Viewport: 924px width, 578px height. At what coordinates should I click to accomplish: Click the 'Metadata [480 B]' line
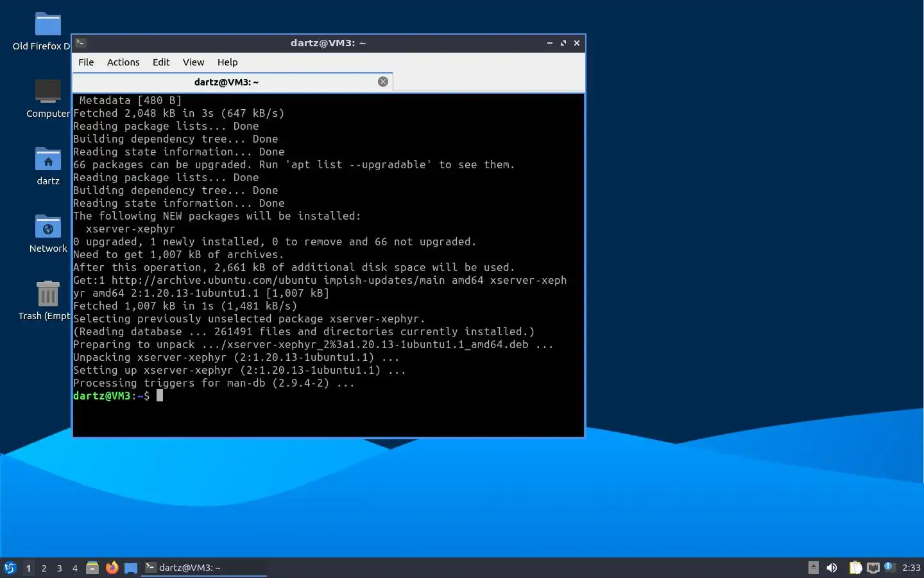pyautogui.click(x=130, y=100)
